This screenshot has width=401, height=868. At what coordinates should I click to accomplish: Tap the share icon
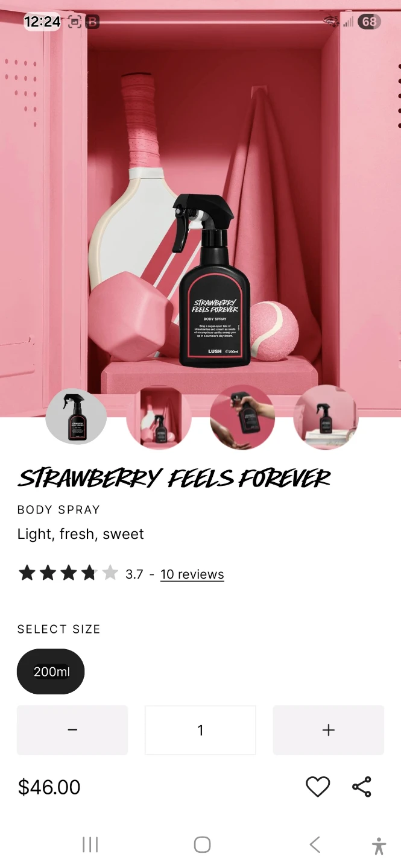pyautogui.click(x=362, y=787)
